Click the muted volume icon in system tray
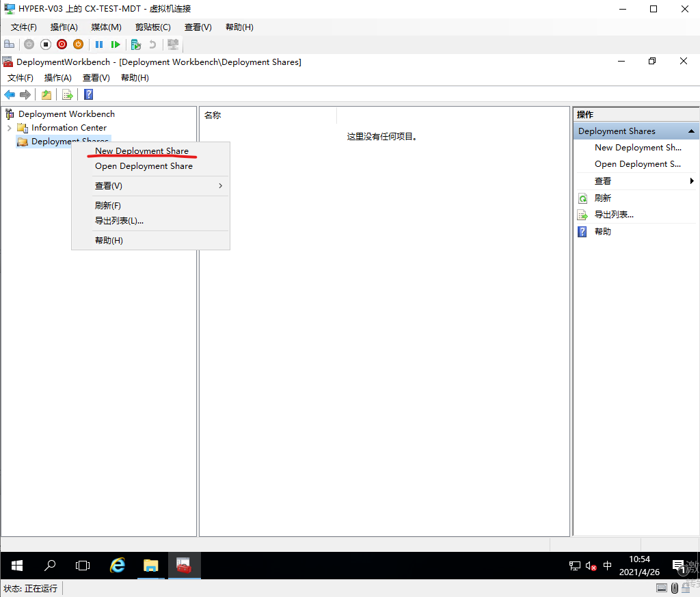The image size is (700, 597). [x=591, y=566]
